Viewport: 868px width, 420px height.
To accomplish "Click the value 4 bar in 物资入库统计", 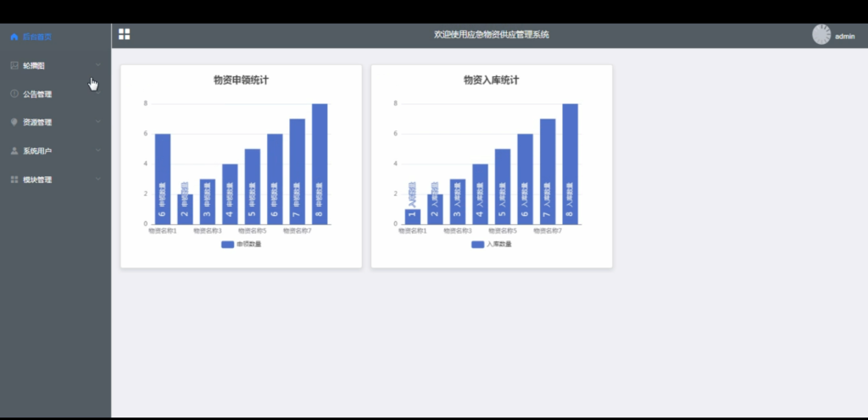I will tap(481, 194).
